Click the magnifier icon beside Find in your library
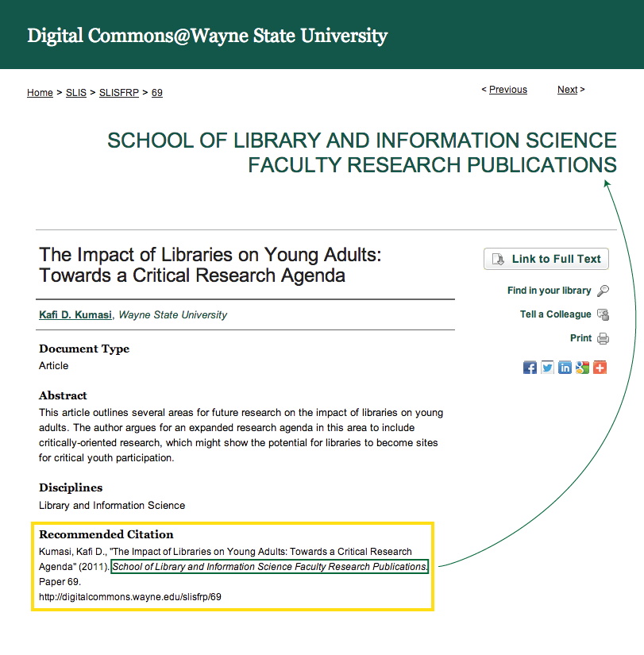This screenshot has width=644, height=655. [x=603, y=291]
